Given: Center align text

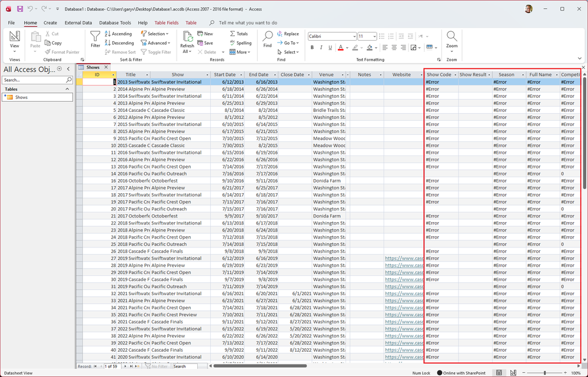Looking at the screenshot, I should 394,48.
